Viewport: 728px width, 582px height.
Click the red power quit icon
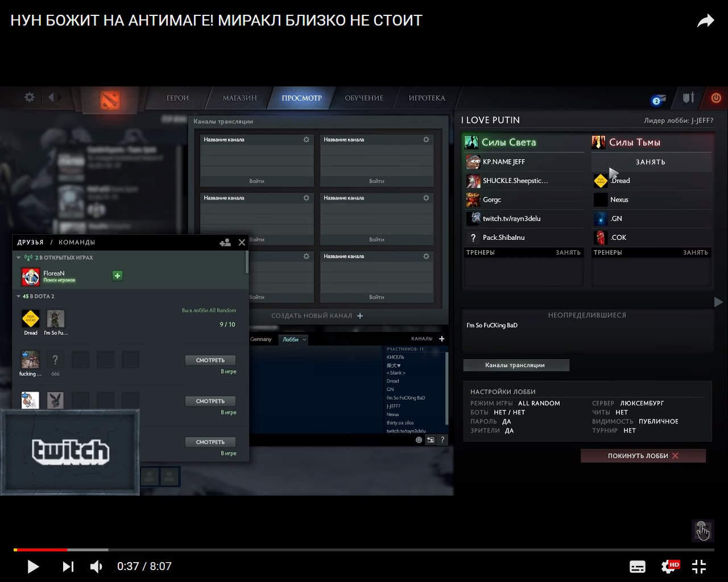(715, 98)
